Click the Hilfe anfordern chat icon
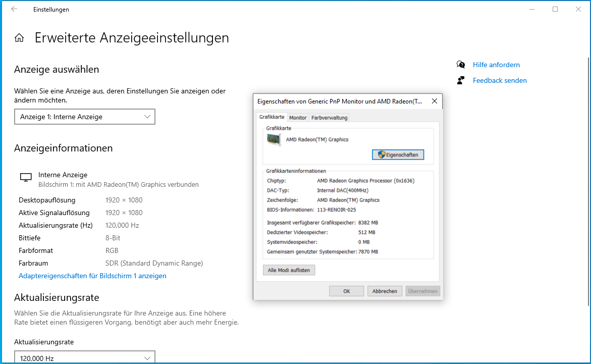The image size is (591, 364). tap(461, 65)
